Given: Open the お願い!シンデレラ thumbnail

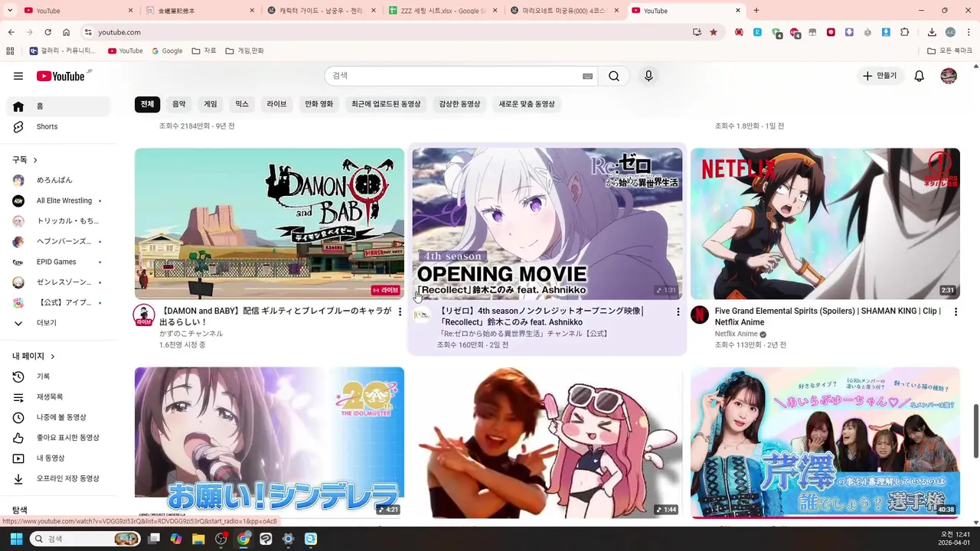Looking at the screenshot, I should pyautogui.click(x=269, y=442).
